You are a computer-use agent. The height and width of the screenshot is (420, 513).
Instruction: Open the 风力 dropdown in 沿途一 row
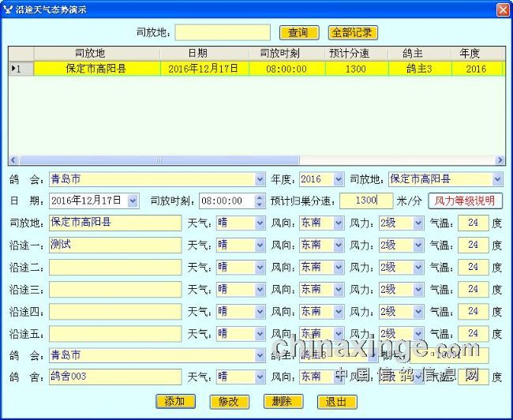[x=418, y=246]
